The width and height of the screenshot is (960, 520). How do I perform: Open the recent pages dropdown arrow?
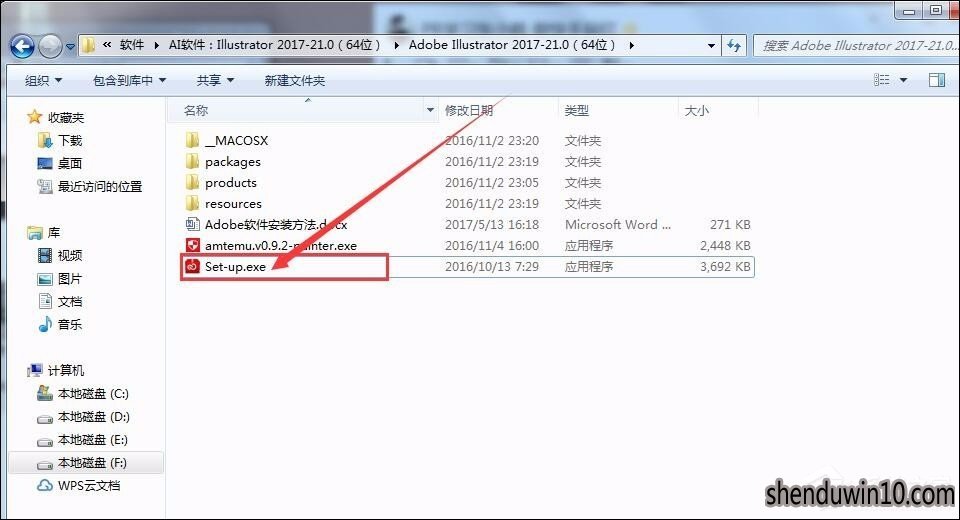tap(70, 47)
